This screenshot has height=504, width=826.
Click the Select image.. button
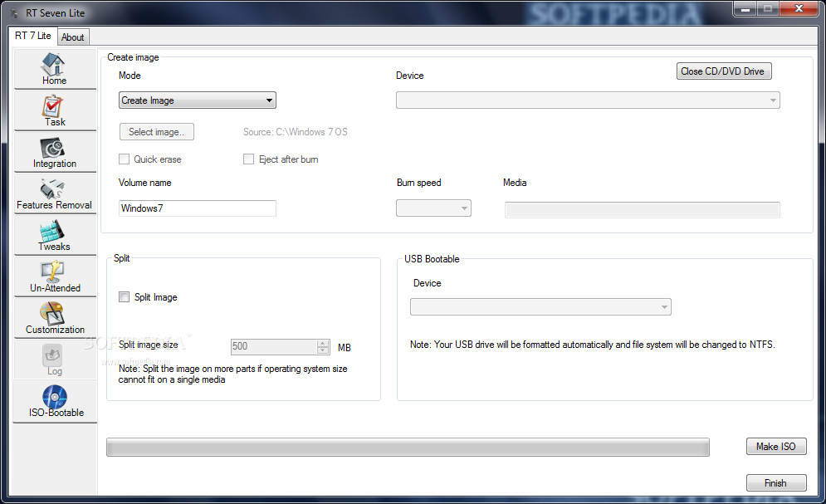click(x=157, y=132)
